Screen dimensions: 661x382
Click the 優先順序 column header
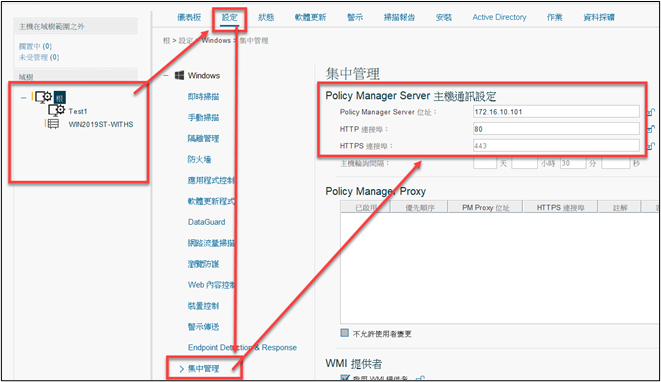(419, 207)
